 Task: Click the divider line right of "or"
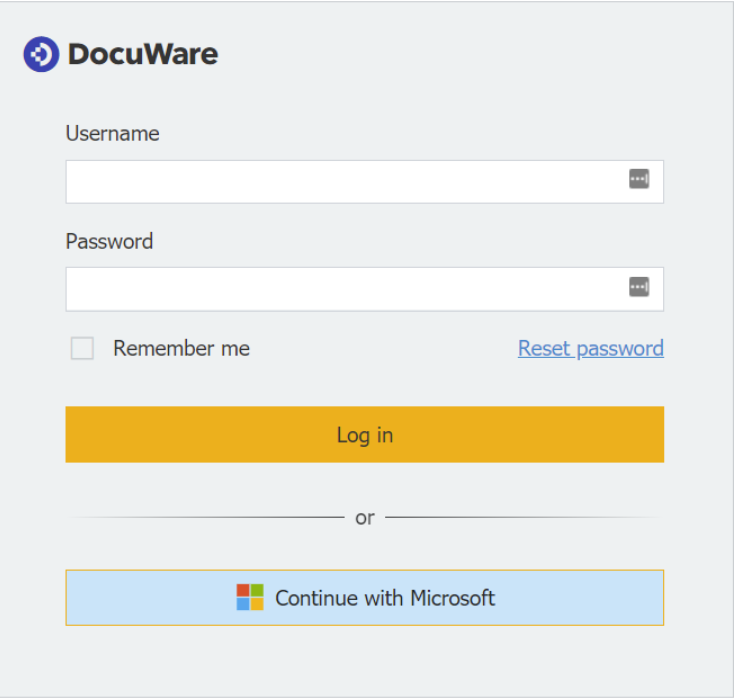520,518
